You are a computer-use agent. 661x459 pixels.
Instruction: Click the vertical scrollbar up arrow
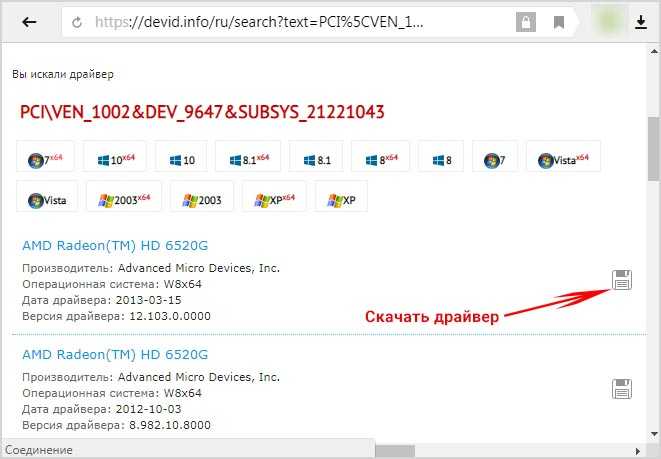click(x=654, y=52)
